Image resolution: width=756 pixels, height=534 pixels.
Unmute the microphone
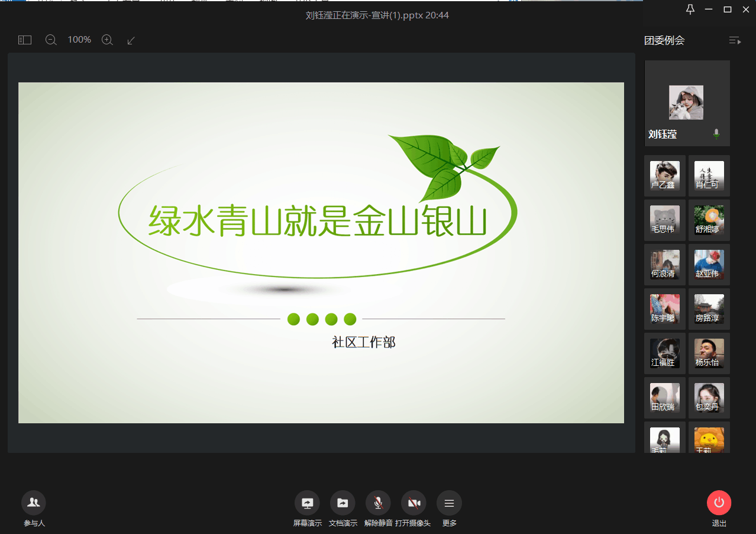[x=378, y=503]
